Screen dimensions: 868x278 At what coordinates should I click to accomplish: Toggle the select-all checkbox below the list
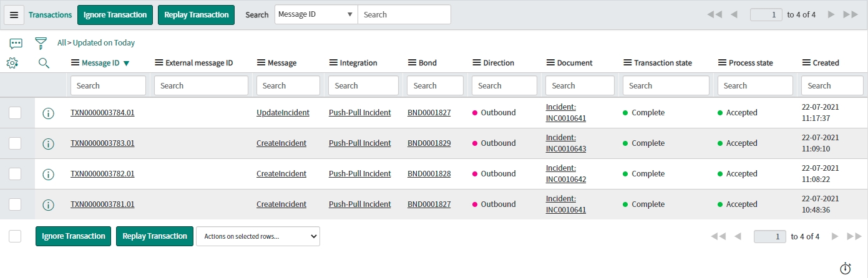15,236
